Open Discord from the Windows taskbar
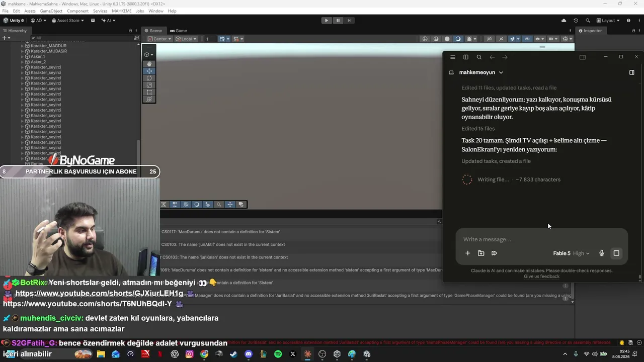 tap(248, 354)
